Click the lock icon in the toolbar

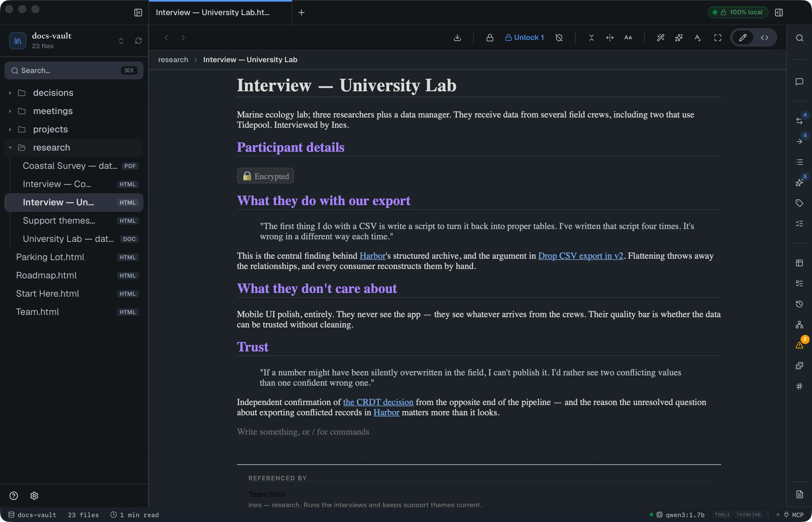pyautogui.click(x=489, y=38)
